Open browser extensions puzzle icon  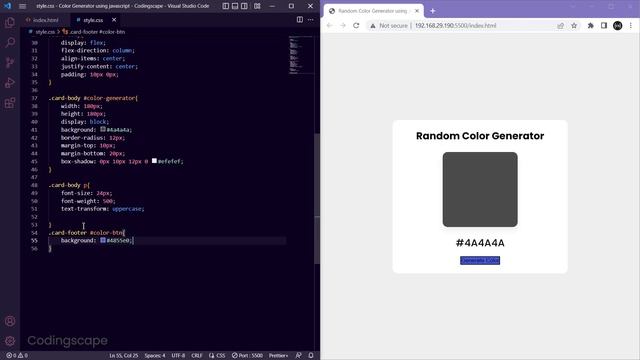coord(590,25)
